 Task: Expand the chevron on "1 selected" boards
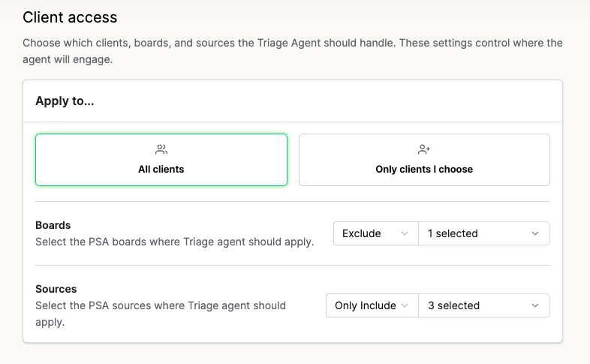(535, 233)
